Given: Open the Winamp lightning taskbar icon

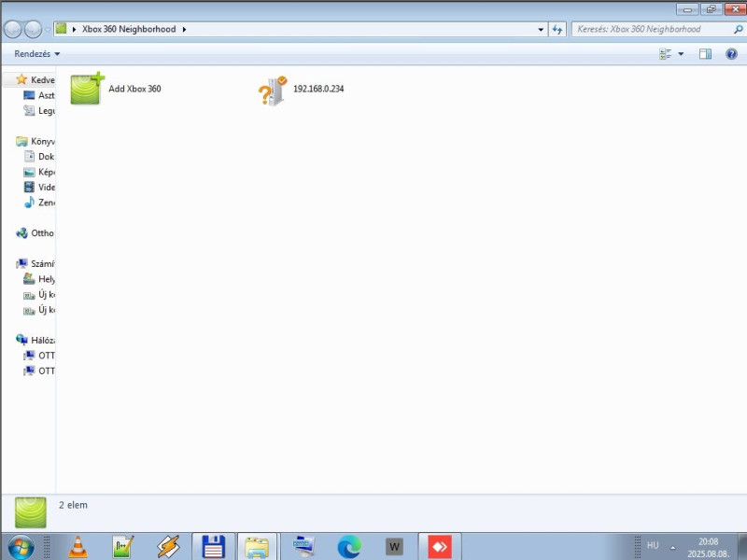Looking at the screenshot, I should [168, 547].
